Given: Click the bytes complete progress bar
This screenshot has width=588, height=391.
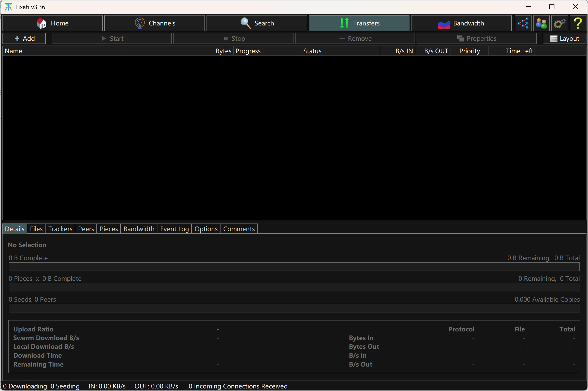Looking at the screenshot, I should 294,267.
